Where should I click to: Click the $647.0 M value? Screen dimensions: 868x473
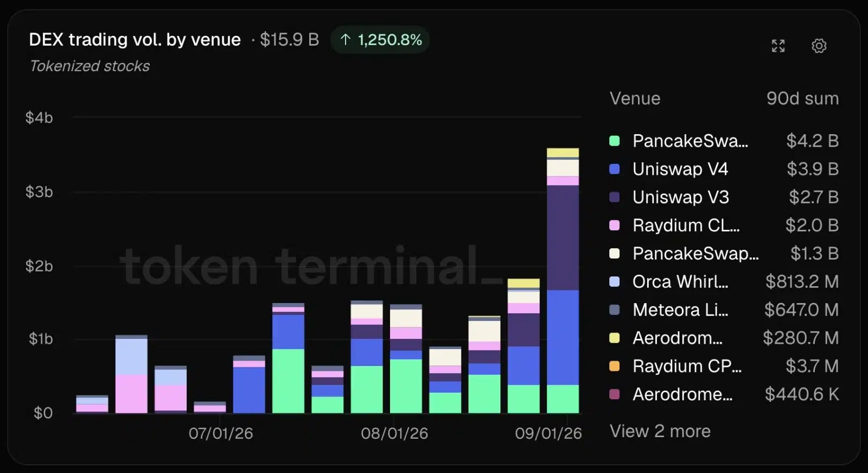coord(801,310)
